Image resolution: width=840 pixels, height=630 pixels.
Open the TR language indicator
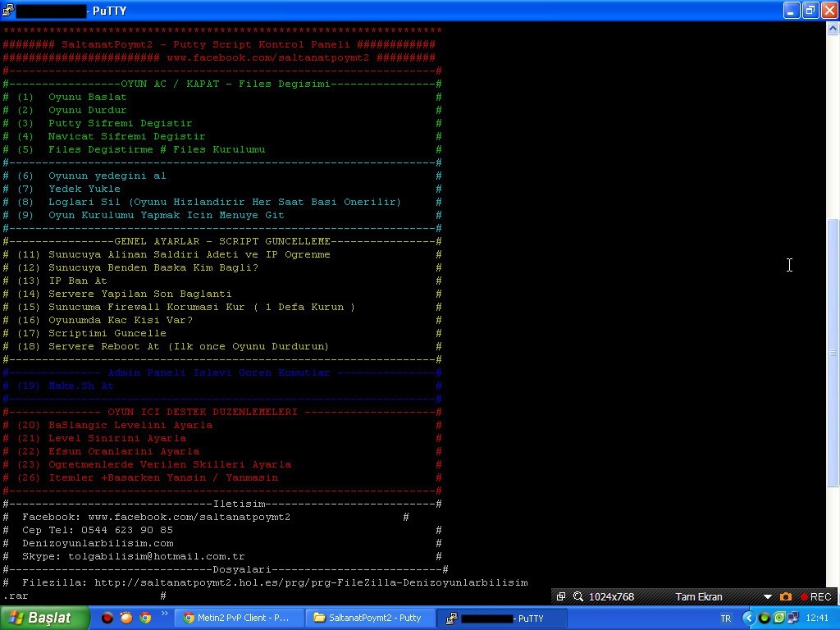pos(725,619)
